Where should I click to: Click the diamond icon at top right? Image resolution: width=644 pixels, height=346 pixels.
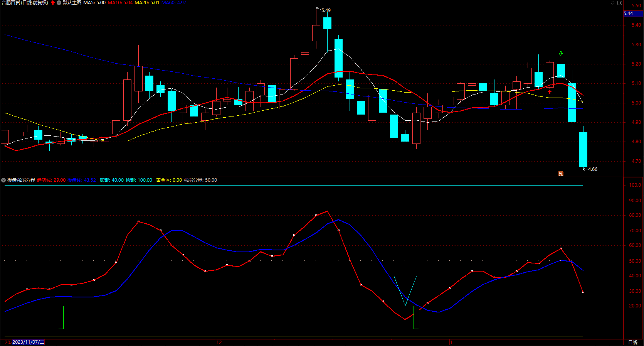pyautogui.click(x=613, y=3)
